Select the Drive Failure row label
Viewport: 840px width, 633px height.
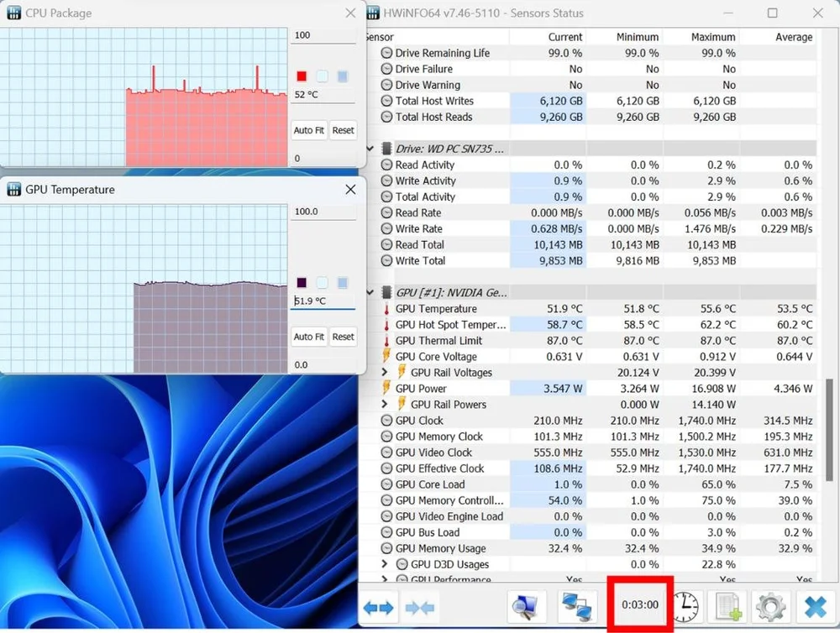423,69
